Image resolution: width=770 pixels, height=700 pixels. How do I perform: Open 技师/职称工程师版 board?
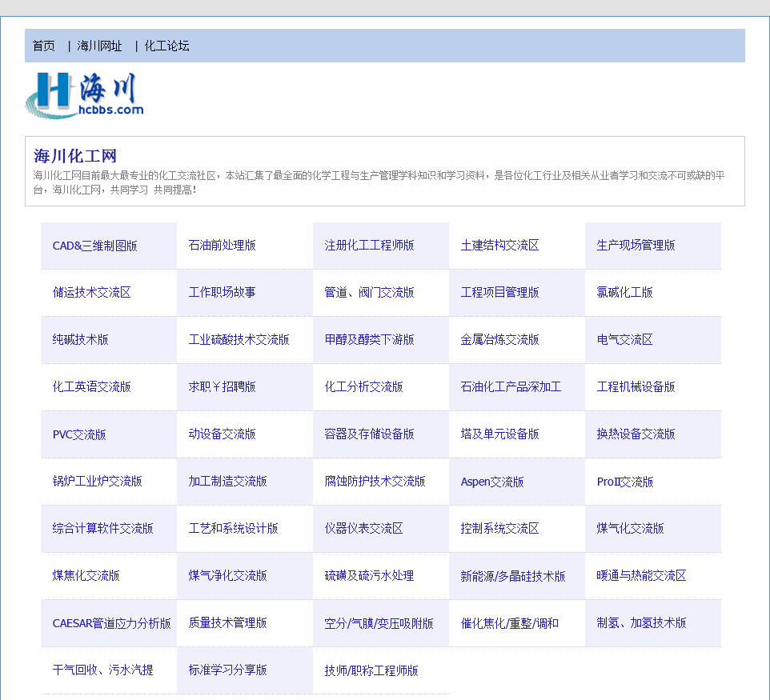(x=371, y=670)
